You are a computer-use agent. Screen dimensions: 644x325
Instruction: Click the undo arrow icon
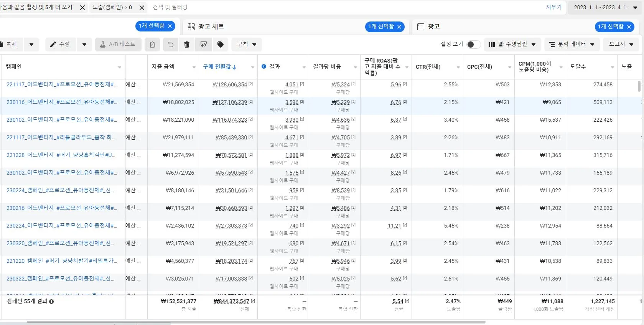[171, 45]
